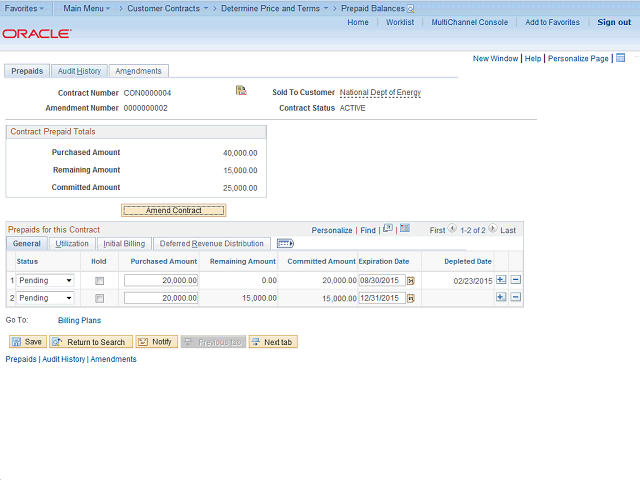Click Expiration Date field 12/31/2015
The height and width of the screenshot is (480, 640).
382,298
